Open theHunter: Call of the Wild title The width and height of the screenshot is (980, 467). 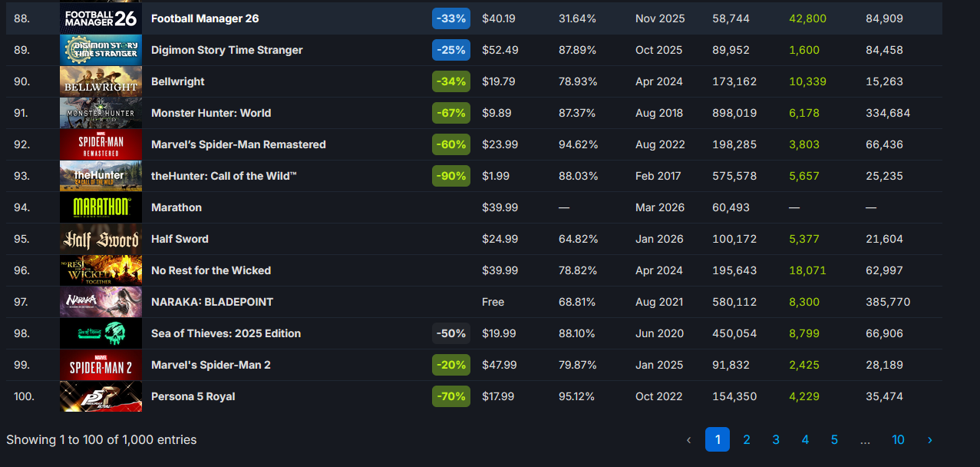[224, 176]
